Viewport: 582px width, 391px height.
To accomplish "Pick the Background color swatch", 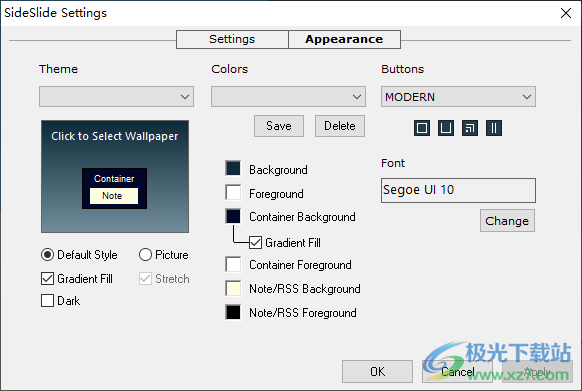I will (x=233, y=168).
